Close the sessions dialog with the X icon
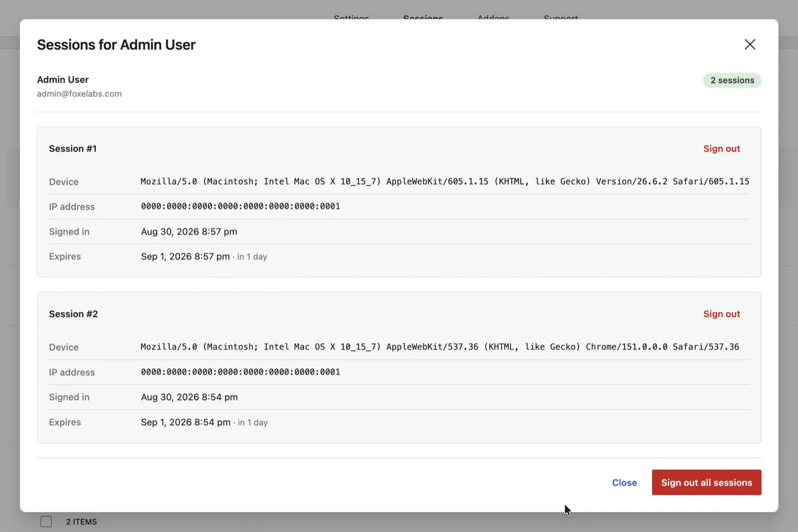 coord(750,44)
